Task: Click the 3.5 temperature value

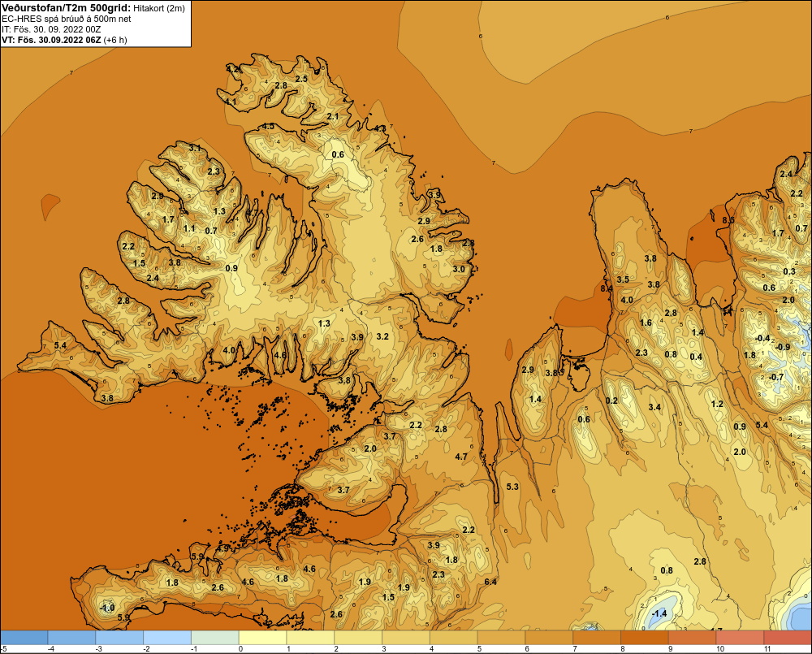Action: pyautogui.click(x=623, y=279)
